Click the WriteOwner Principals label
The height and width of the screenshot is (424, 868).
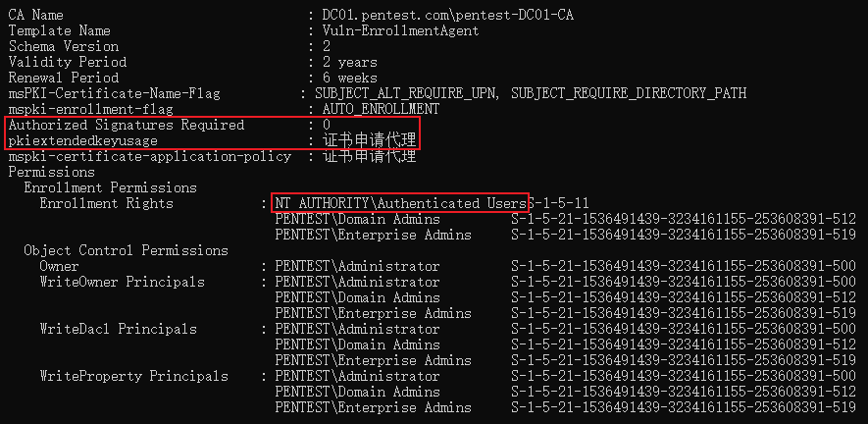click(x=122, y=282)
